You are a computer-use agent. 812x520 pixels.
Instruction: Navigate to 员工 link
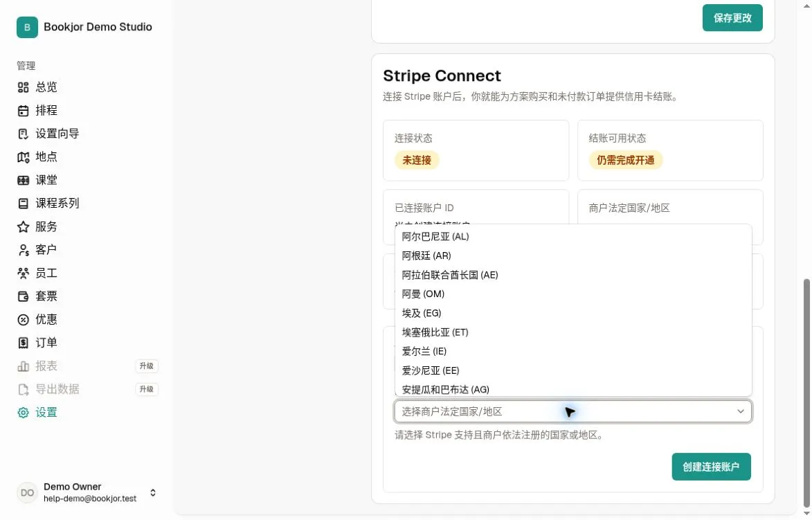(46, 273)
